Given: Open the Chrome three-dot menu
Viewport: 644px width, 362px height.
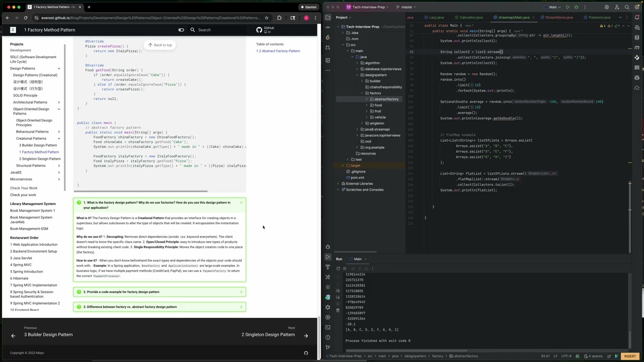Looking at the screenshot, I should point(315,18).
